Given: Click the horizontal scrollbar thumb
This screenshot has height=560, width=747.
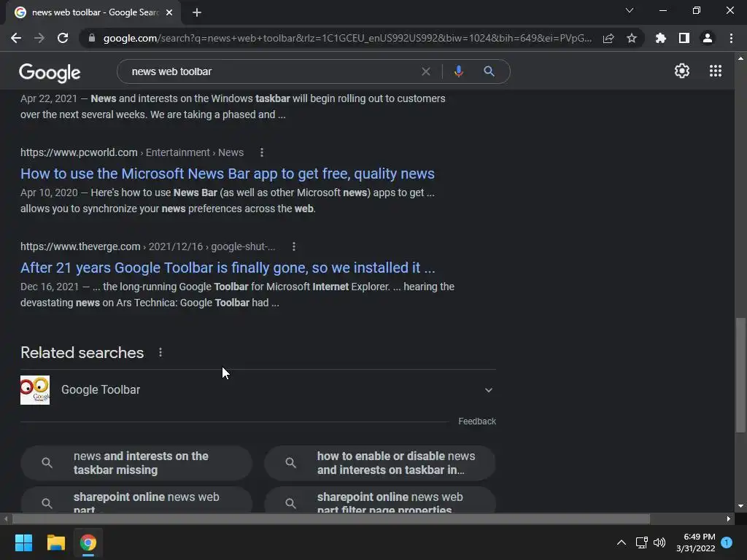Looking at the screenshot, I should point(331,518).
